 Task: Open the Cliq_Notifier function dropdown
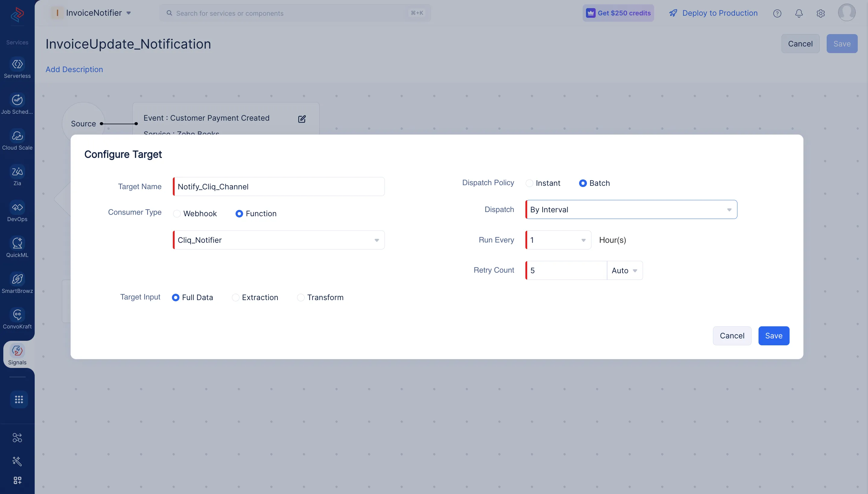pos(278,240)
